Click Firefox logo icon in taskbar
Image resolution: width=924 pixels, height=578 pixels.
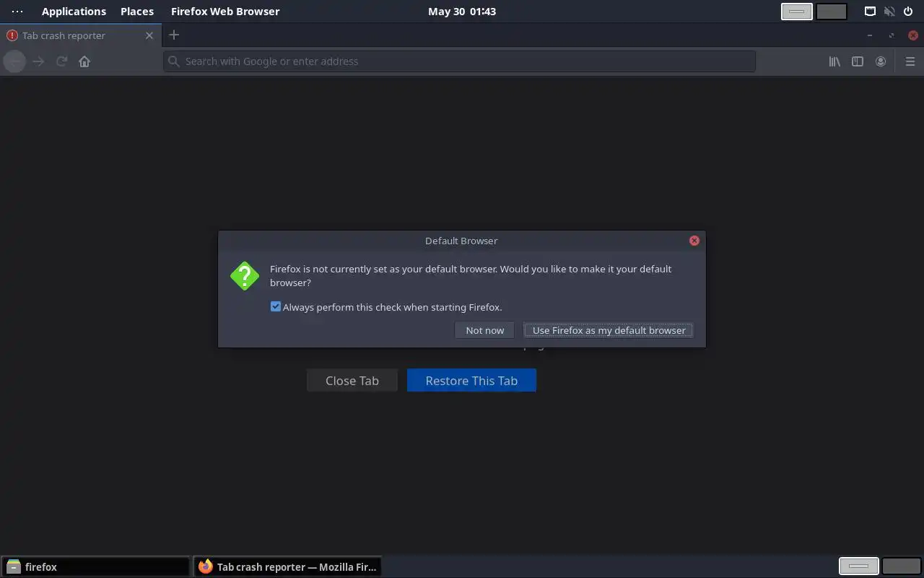point(206,566)
